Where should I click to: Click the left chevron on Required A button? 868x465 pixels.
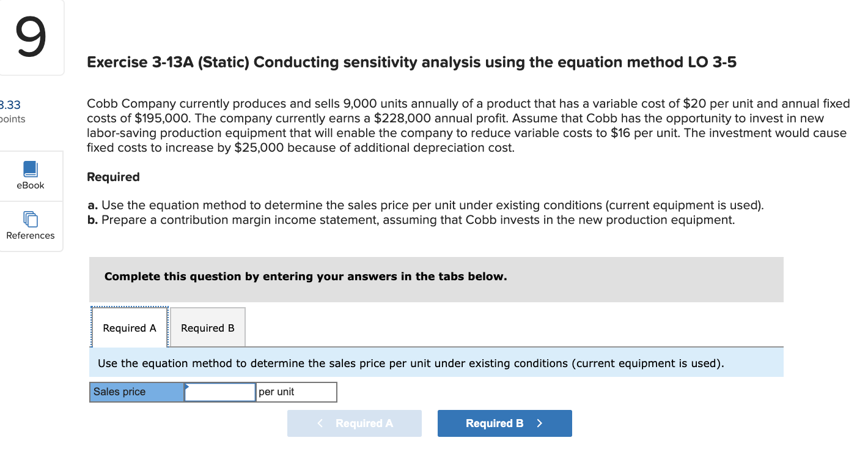coord(319,423)
